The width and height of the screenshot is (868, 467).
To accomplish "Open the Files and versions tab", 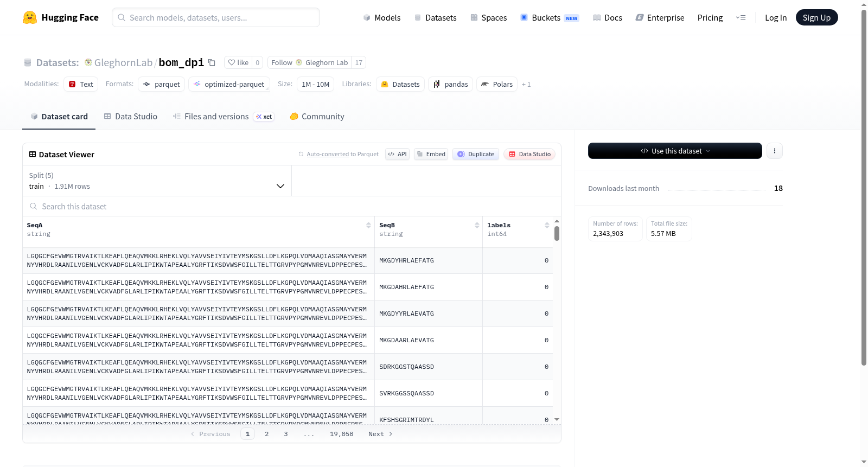I will coord(223,117).
